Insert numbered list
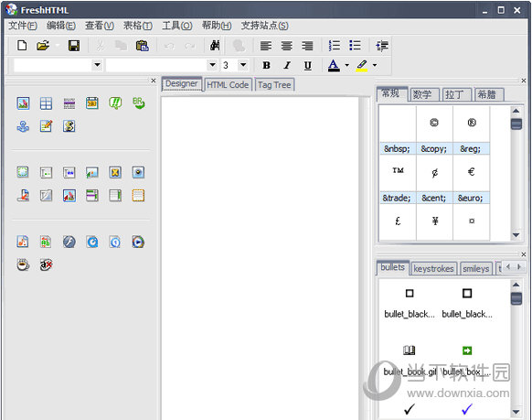The width and height of the screenshot is (532, 420). (335, 46)
